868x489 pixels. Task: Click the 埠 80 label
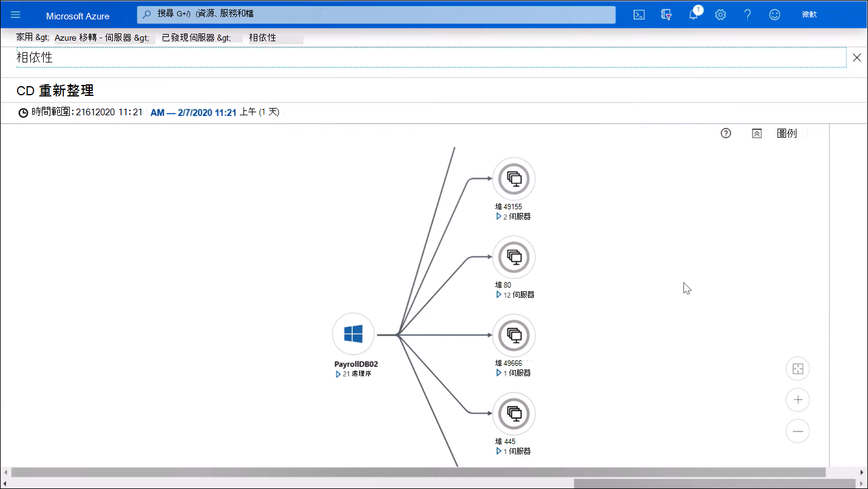[x=503, y=285]
